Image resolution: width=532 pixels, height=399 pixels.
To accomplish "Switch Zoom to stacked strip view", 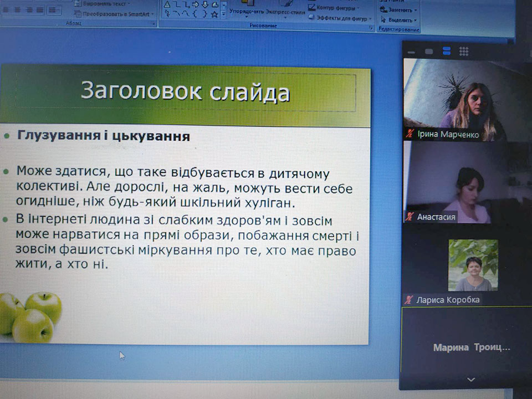I will [x=447, y=51].
